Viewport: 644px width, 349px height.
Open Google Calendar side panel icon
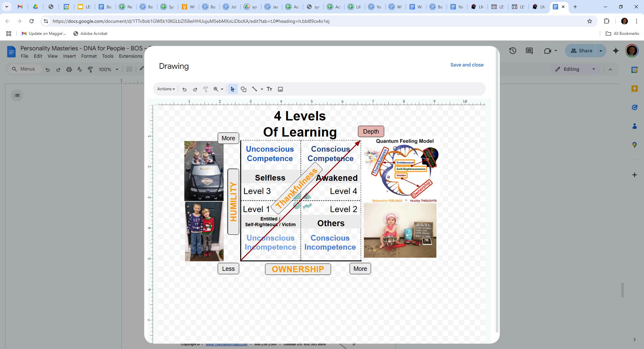(x=634, y=70)
